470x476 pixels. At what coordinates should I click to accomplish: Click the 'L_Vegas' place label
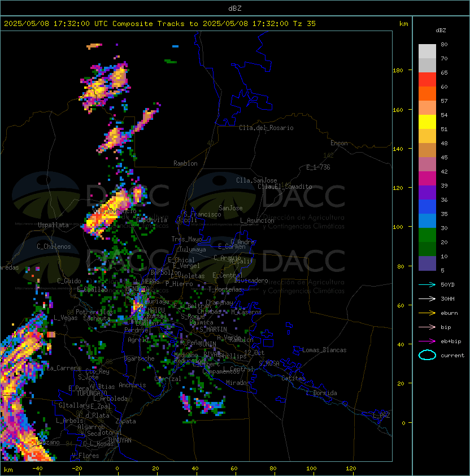point(66,318)
